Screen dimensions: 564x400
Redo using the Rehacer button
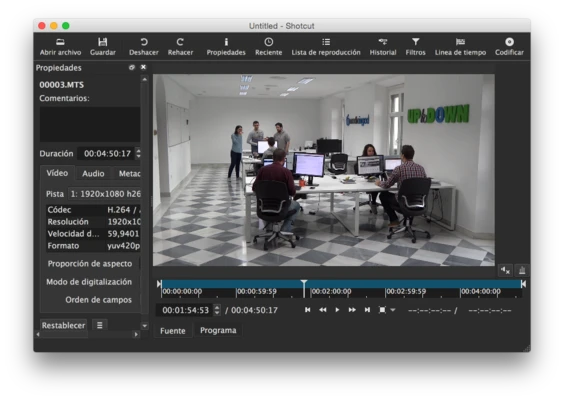pos(180,47)
